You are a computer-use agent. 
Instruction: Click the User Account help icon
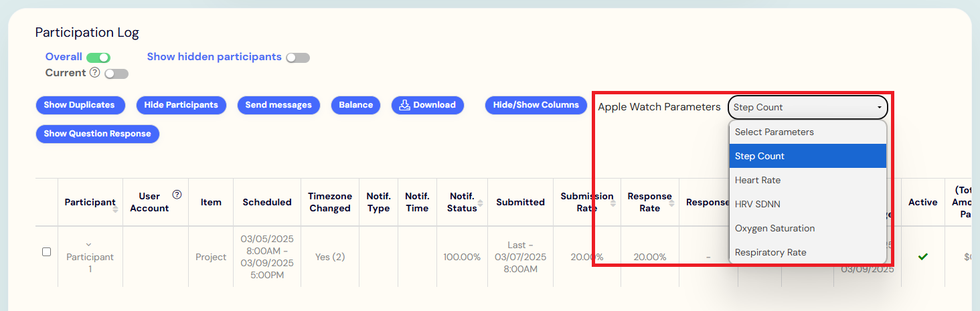click(177, 195)
